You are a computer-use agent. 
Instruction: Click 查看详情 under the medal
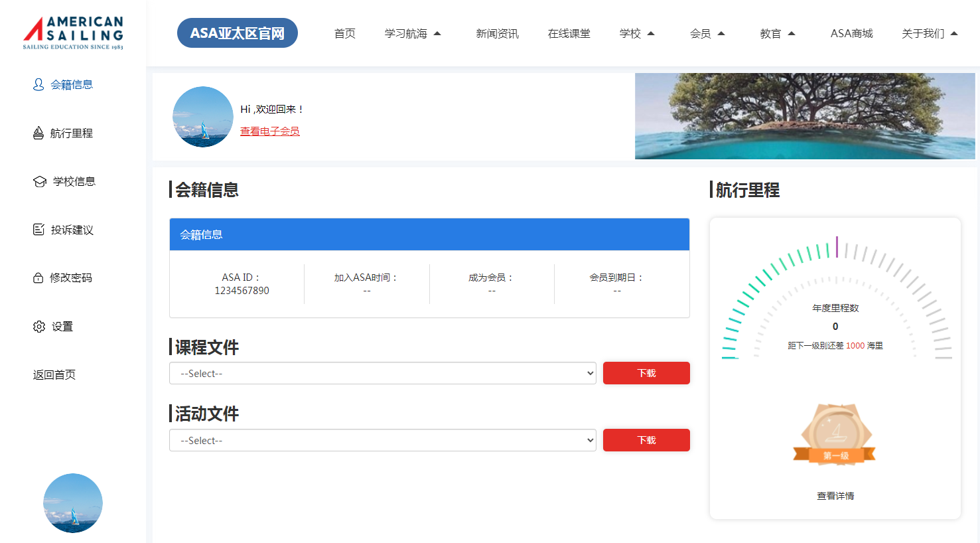click(x=835, y=496)
